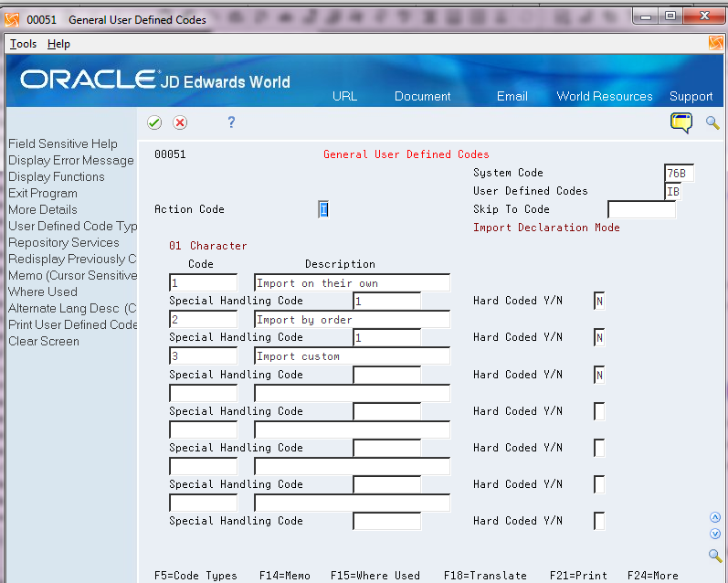Click the scroll up arrow icon
728x583 pixels.
715,517
